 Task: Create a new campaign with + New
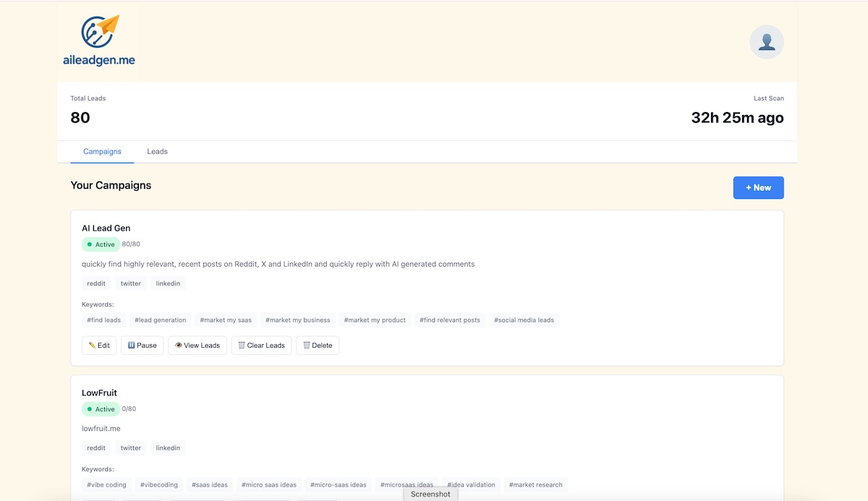[x=758, y=188]
